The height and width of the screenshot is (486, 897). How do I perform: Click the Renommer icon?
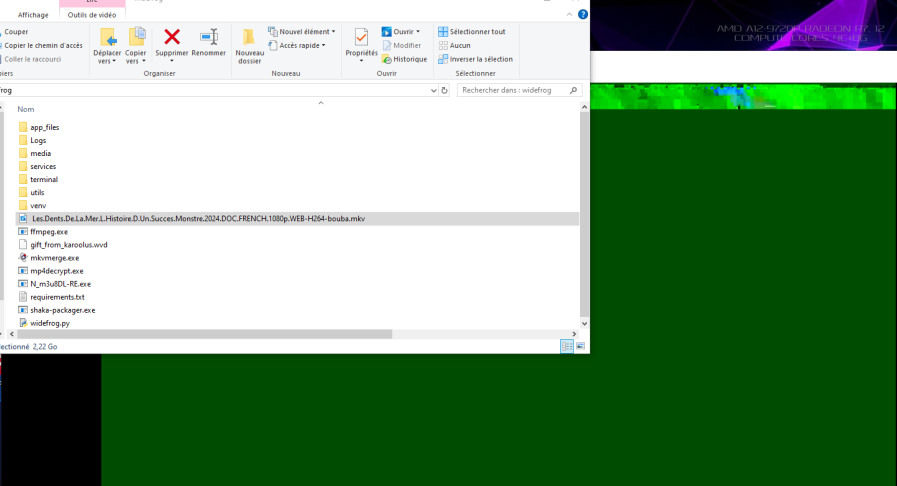click(209, 37)
